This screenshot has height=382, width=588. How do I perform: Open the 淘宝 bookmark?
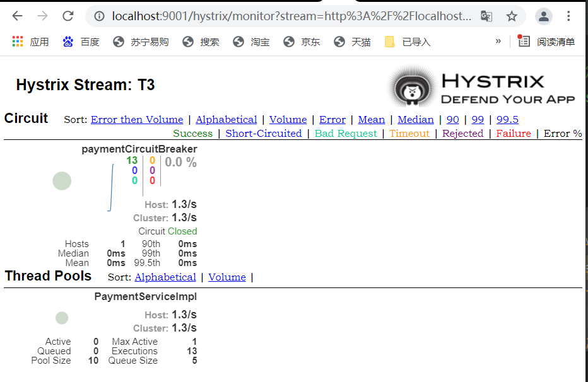point(251,42)
